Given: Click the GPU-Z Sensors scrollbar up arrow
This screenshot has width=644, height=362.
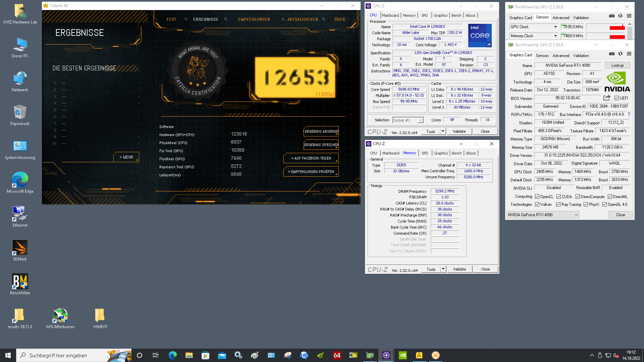Looking at the screenshot, I should point(630,24).
